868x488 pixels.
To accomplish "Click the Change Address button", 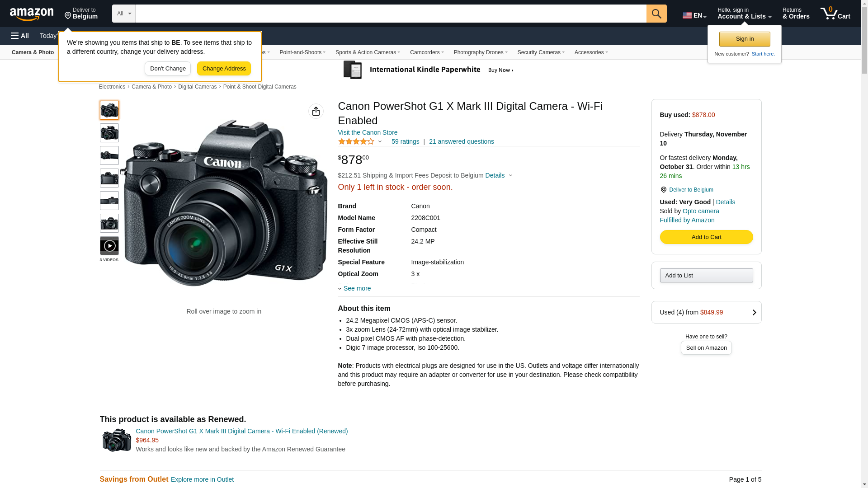I will [224, 69].
